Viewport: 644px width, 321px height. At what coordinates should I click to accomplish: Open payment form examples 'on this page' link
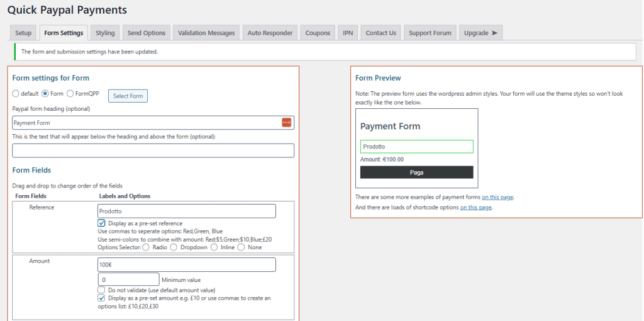pyautogui.click(x=497, y=197)
